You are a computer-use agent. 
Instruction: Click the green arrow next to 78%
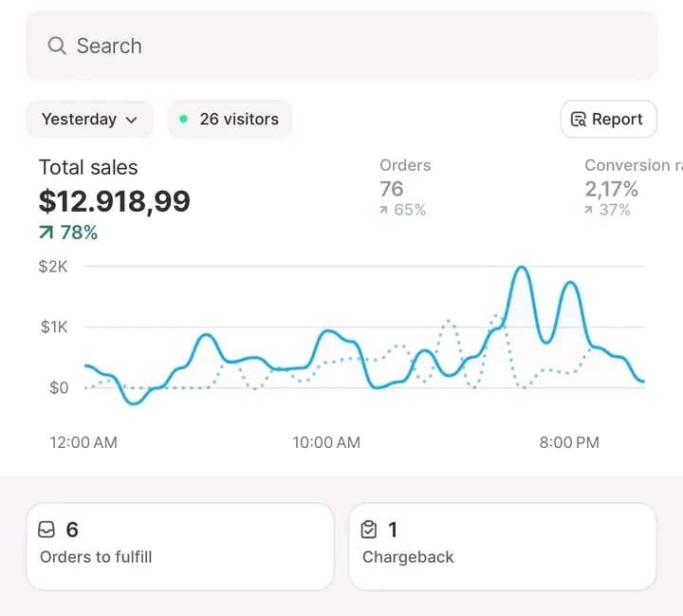pyautogui.click(x=46, y=233)
